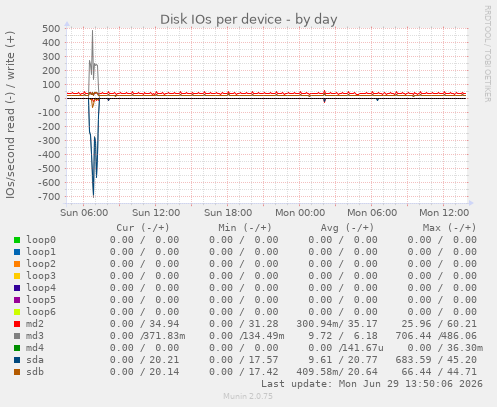This screenshot has height=407, width=497.
Task: Click the 'loop4' legend label
Action: [41, 288]
